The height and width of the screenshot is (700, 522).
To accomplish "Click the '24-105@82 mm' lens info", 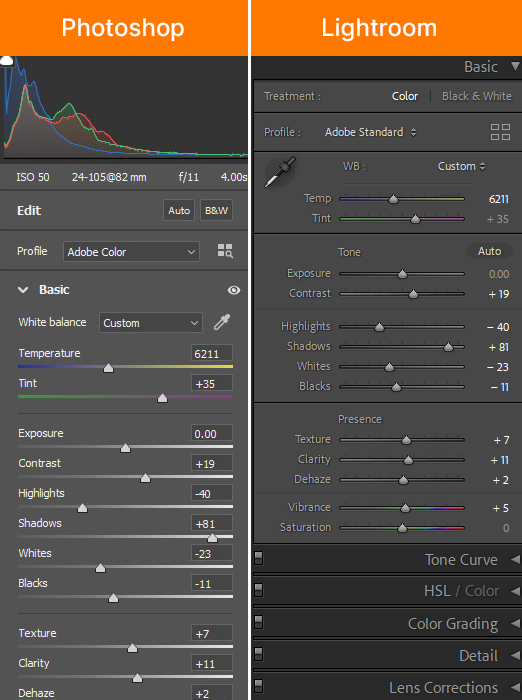I will 109,177.
